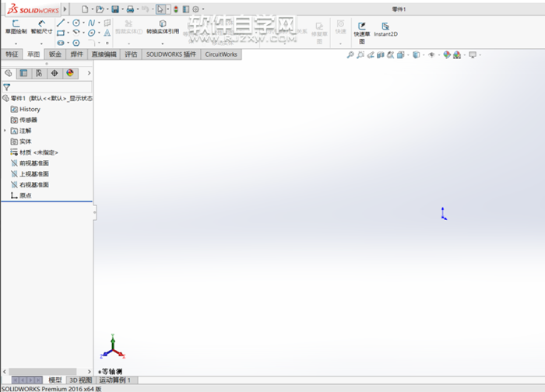Switch to the 3D 视图 bottom tab
Image resolution: width=545 pixels, height=392 pixels.
[81, 380]
